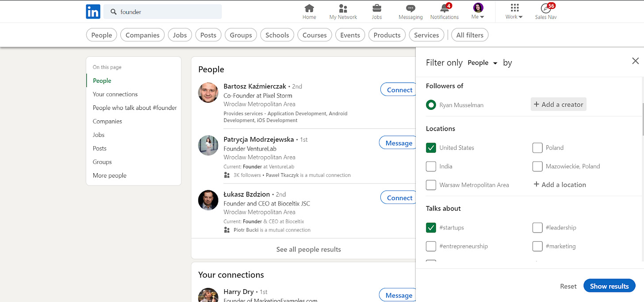Select the Schools filter pill
Viewport: 644px width, 302px height.
click(277, 35)
